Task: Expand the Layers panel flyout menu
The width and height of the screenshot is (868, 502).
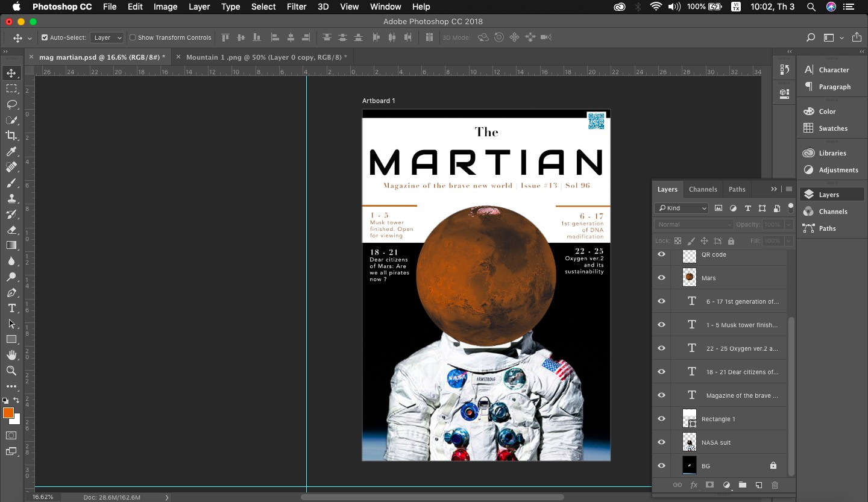Action: coord(789,189)
